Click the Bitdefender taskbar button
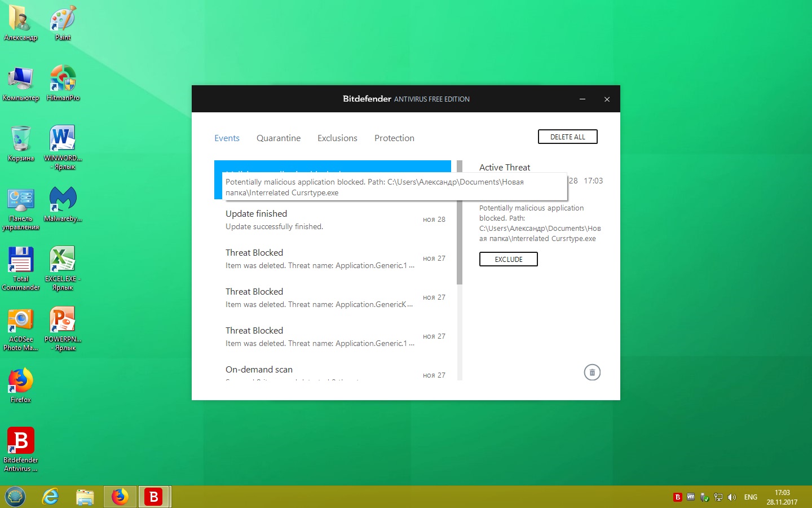The width and height of the screenshot is (812, 508). click(154, 497)
